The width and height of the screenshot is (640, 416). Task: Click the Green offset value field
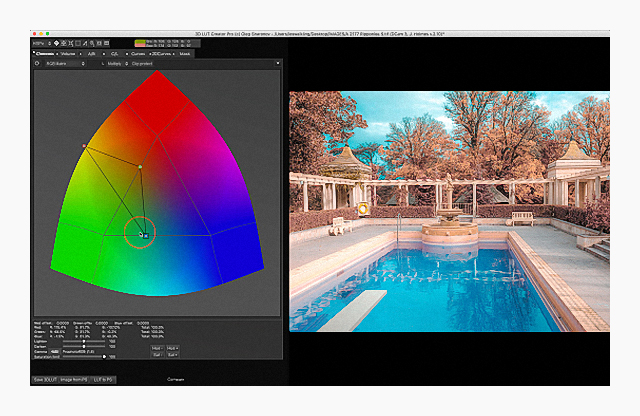pyautogui.click(x=102, y=323)
